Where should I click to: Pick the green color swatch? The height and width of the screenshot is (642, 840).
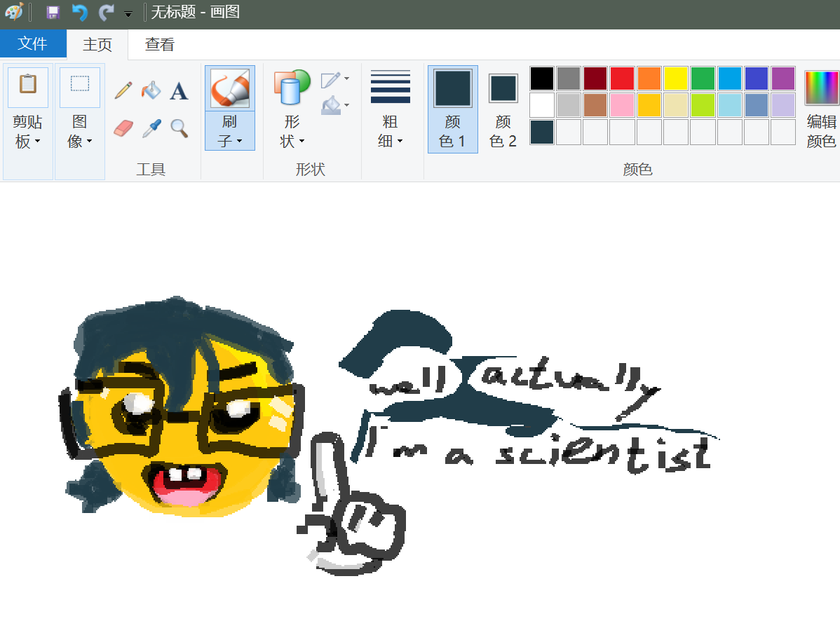(x=703, y=78)
